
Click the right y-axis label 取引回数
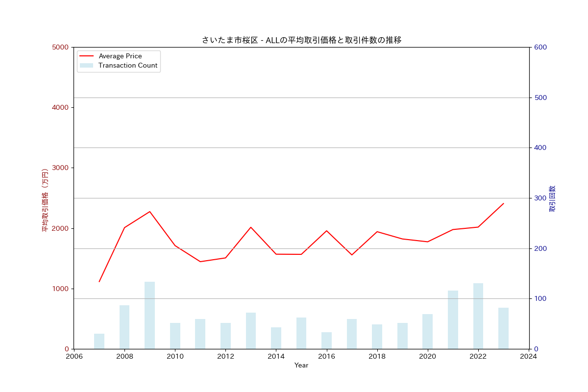tap(552, 198)
